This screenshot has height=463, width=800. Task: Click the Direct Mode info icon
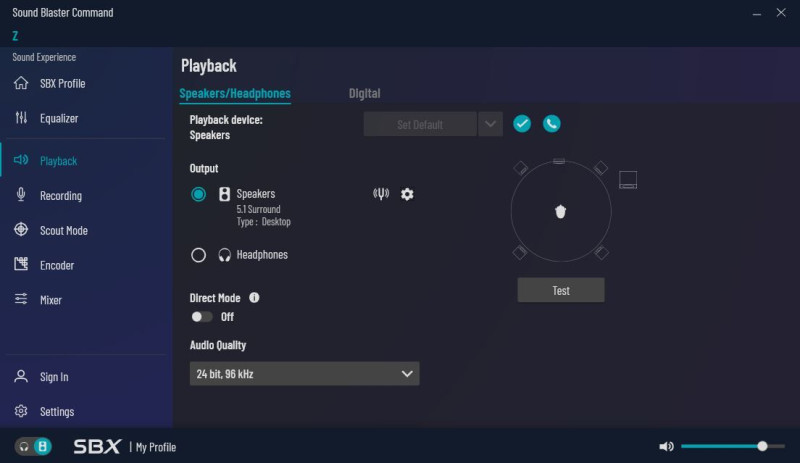[254, 298]
